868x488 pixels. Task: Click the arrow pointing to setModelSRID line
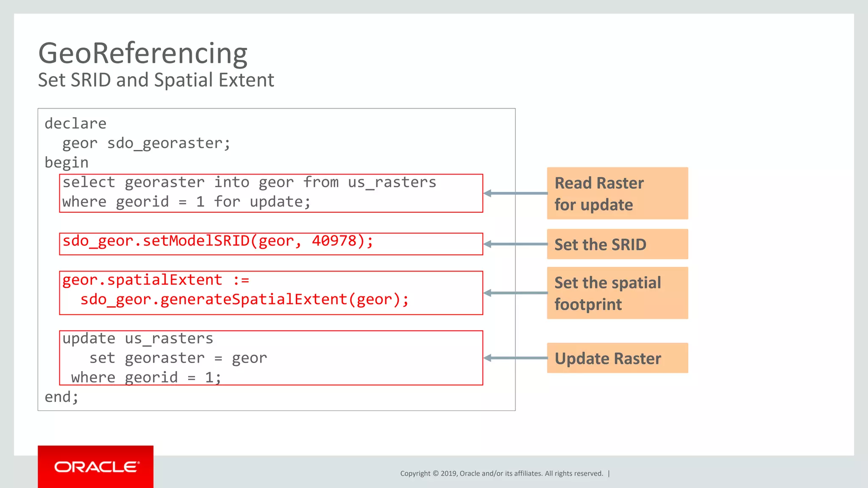(x=515, y=244)
